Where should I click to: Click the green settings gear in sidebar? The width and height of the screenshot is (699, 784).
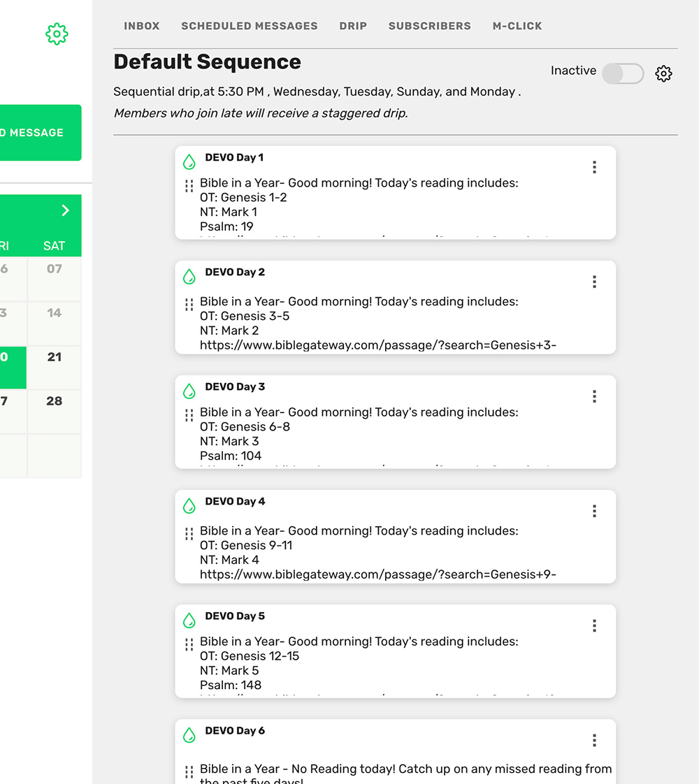click(x=57, y=34)
